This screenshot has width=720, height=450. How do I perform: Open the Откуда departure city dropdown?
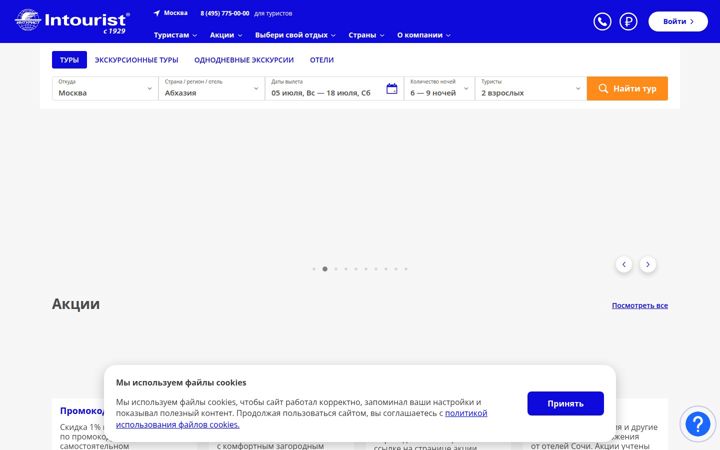click(105, 89)
